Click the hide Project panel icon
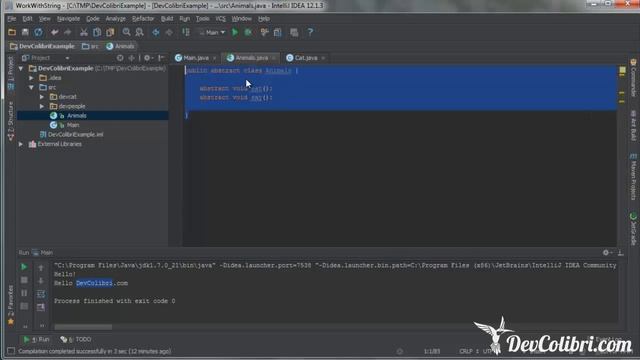Screen dimensions: 640x360 [x=161, y=58]
